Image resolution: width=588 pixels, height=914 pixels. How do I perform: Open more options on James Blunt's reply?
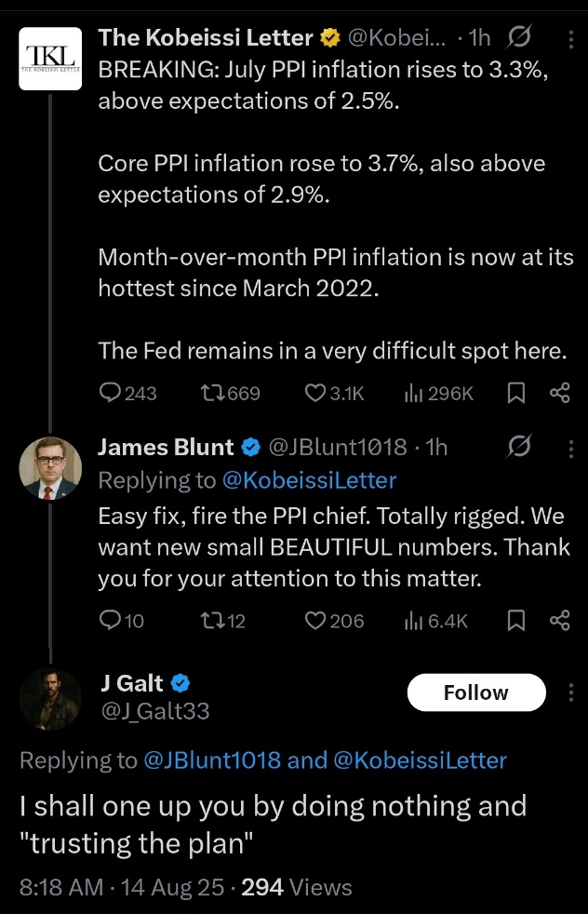click(x=571, y=449)
